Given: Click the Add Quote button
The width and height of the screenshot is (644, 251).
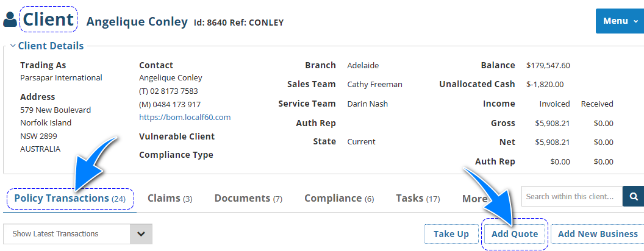Looking at the screenshot, I should (x=514, y=234).
